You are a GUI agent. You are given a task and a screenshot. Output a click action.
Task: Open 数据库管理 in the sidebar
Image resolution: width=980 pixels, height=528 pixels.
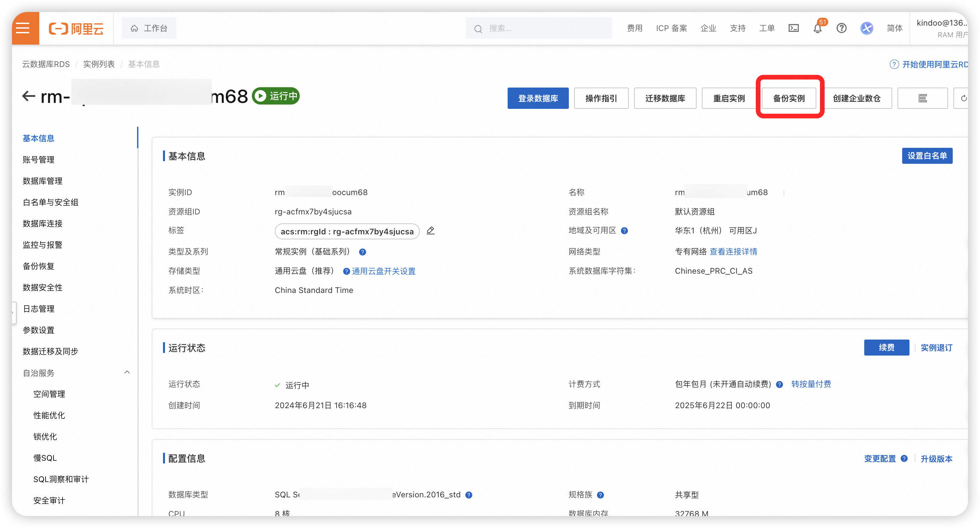[x=43, y=181]
